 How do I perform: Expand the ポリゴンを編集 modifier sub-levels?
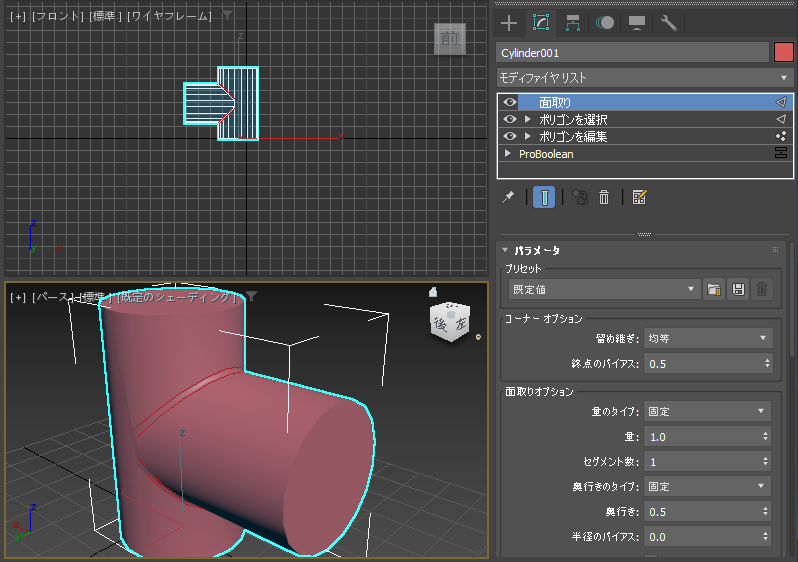pos(528,136)
